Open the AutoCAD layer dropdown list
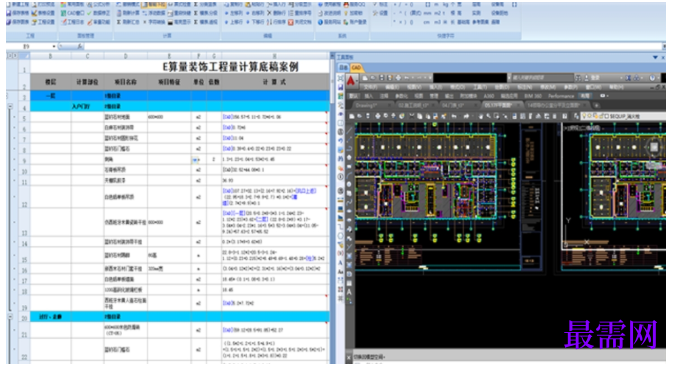676x366 pixels. point(623,116)
